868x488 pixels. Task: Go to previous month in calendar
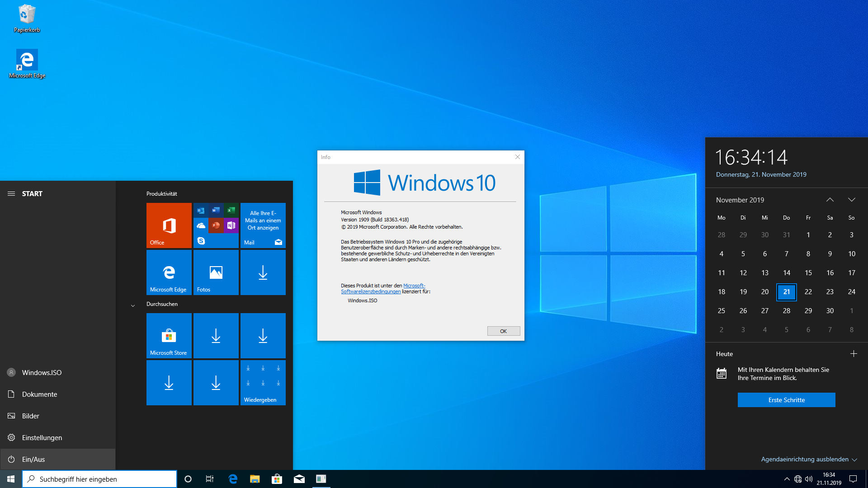tap(830, 200)
